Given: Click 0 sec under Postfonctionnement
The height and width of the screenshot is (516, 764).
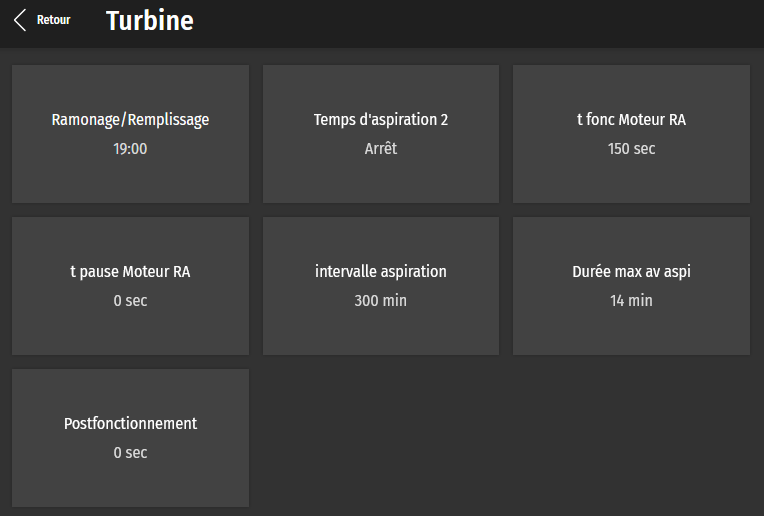Looking at the screenshot, I should point(130,453).
